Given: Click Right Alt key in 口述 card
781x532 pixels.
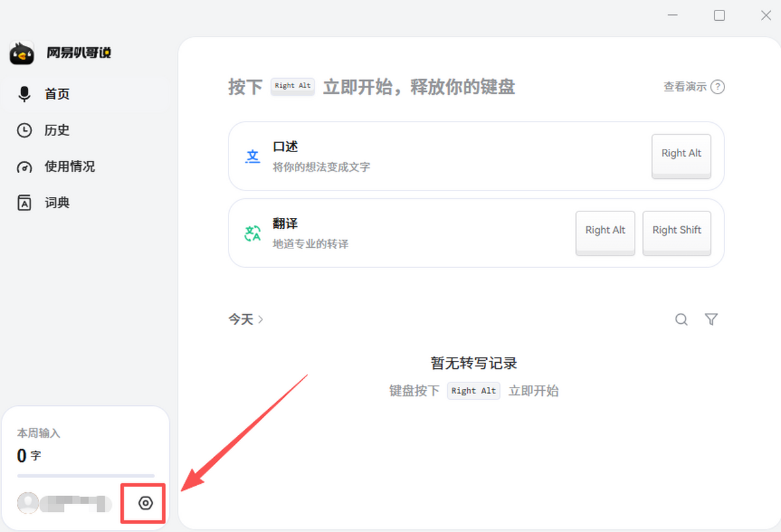Looking at the screenshot, I should point(681,156).
